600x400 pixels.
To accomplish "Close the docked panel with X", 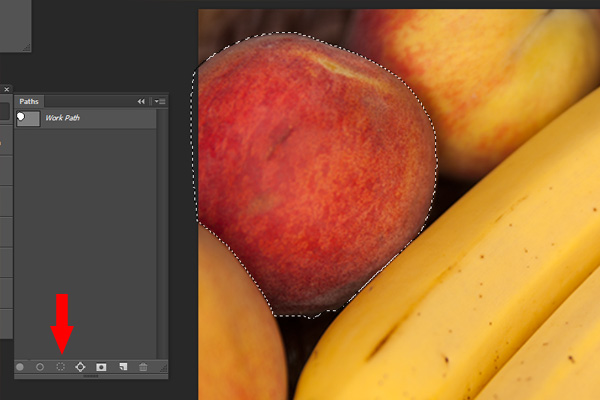I will pos(7,89).
